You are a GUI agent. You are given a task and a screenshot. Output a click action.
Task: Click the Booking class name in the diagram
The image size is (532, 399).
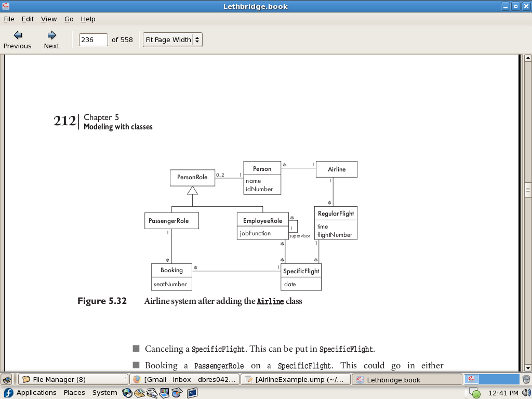coord(171,270)
